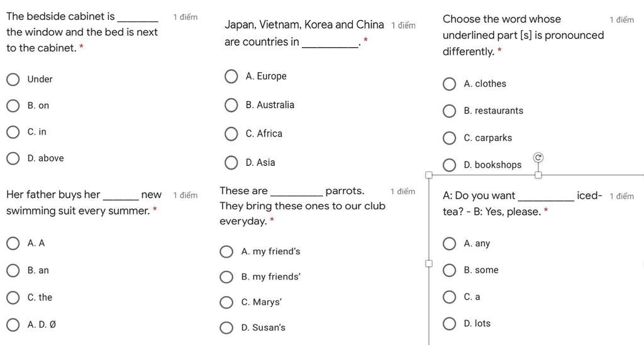Select 'B. an' for swimming suit question

(x=13, y=271)
